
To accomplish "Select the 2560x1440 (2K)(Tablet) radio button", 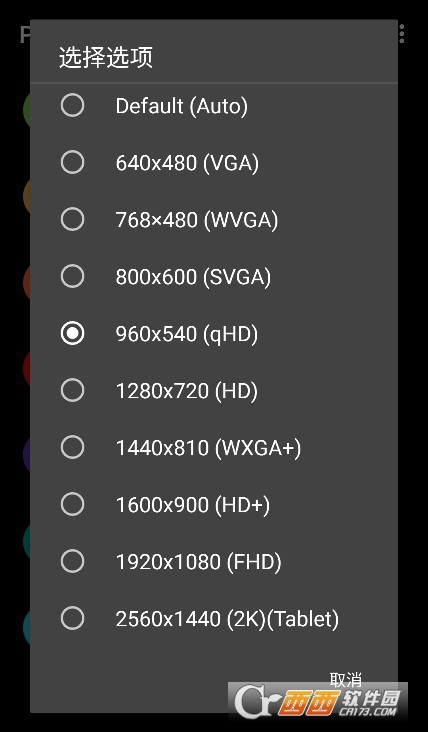I will 72,618.
